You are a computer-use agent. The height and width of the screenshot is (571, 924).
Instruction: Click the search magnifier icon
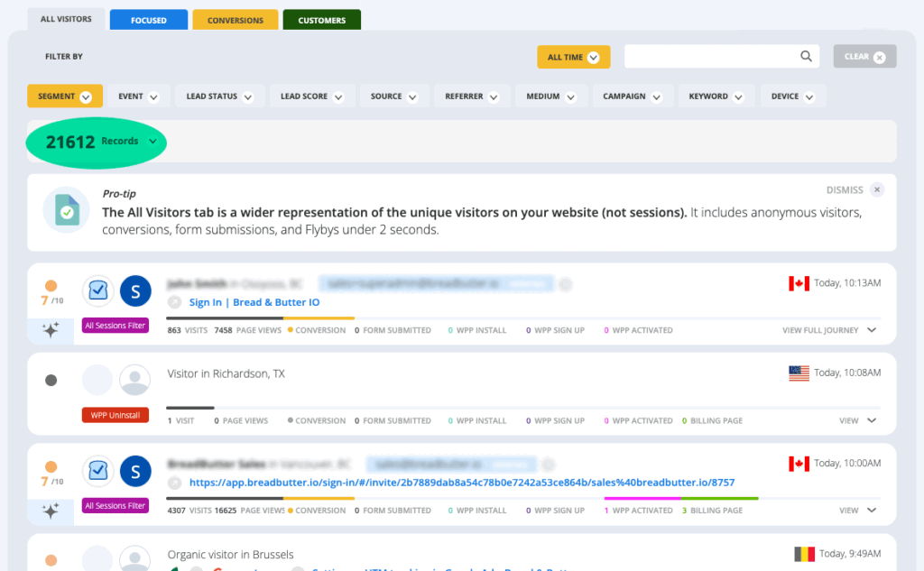(806, 57)
